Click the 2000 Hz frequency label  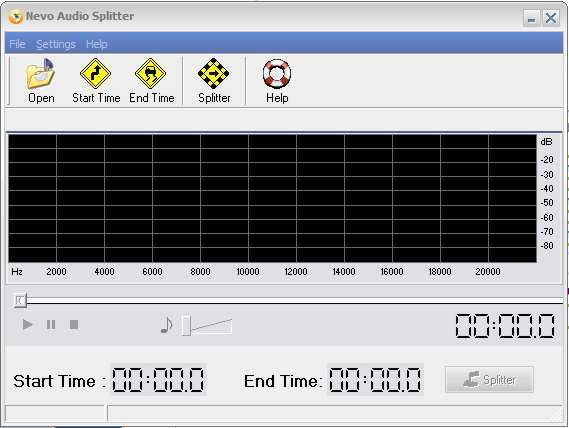56,272
